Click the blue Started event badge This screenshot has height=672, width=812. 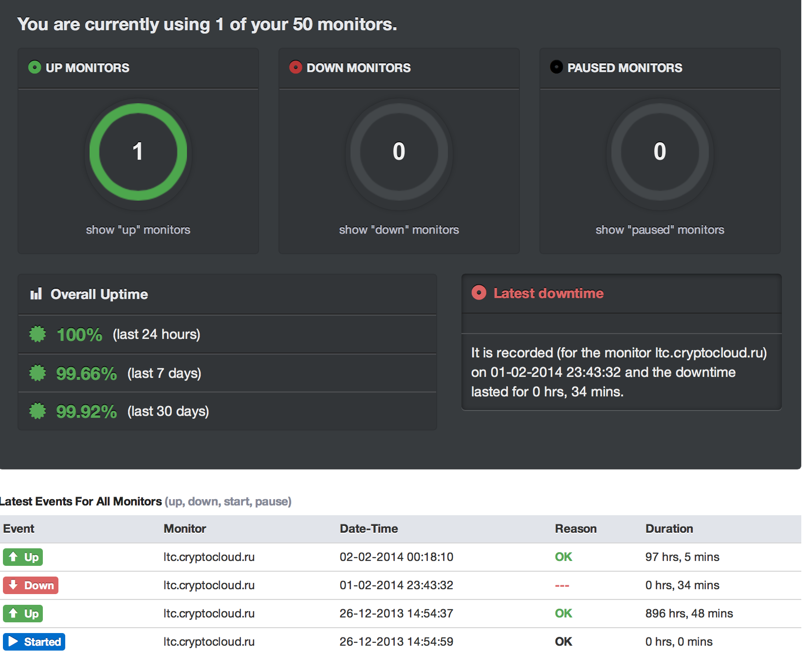pos(34,642)
